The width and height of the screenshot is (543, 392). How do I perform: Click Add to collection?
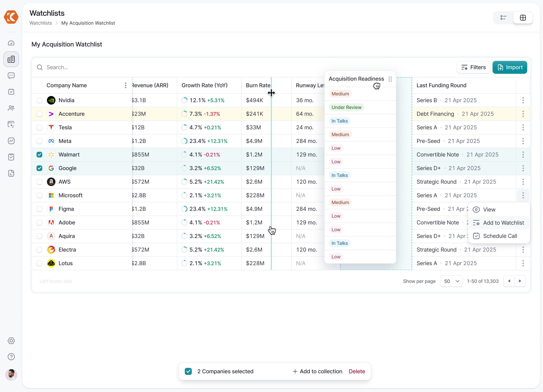coord(317,371)
